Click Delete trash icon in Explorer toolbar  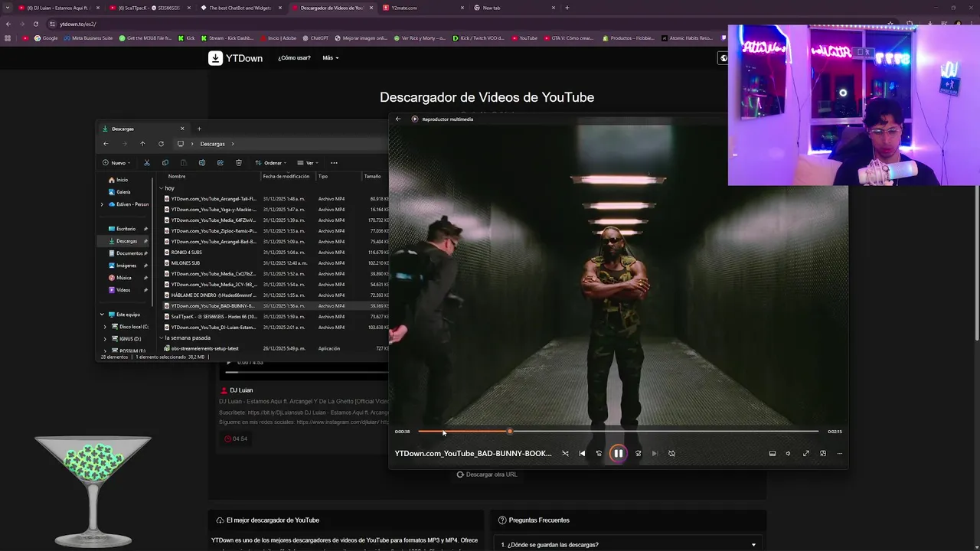[239, 162]
